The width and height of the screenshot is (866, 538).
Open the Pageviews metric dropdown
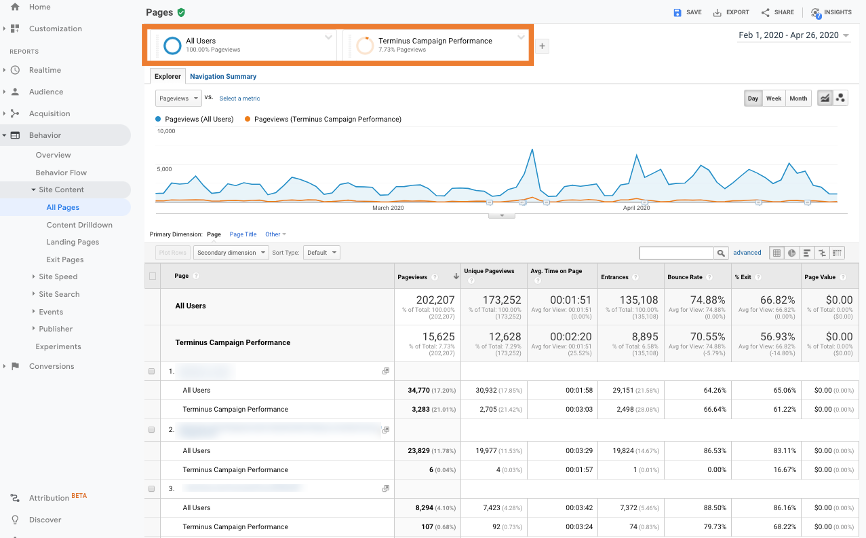coord(178,98)
